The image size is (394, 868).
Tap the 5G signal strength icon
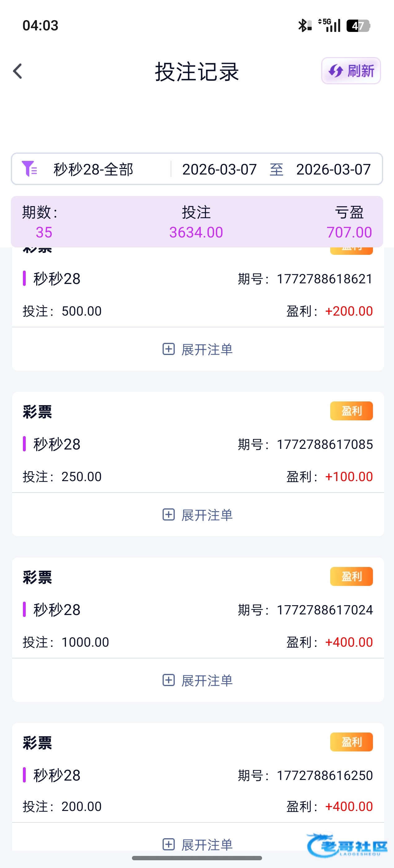pyautogui.click(x=330, y=25)
